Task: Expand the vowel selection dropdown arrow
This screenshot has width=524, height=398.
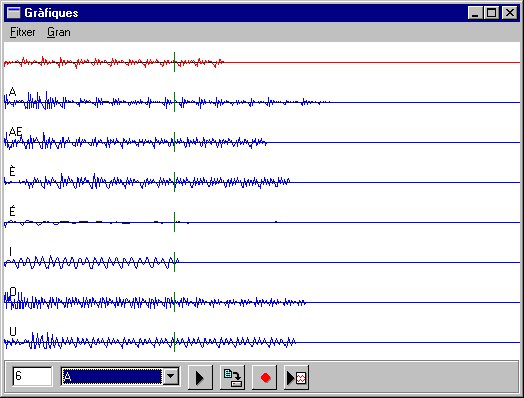Action: click(171, 377)
